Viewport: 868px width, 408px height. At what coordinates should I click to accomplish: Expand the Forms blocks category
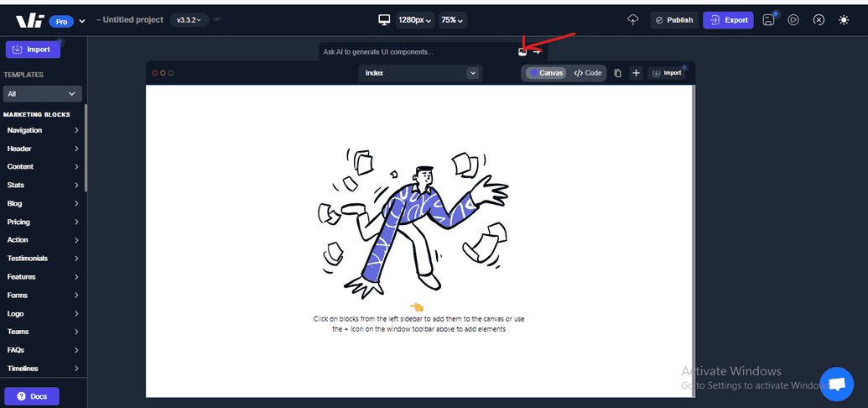click(x=42, y=295)
